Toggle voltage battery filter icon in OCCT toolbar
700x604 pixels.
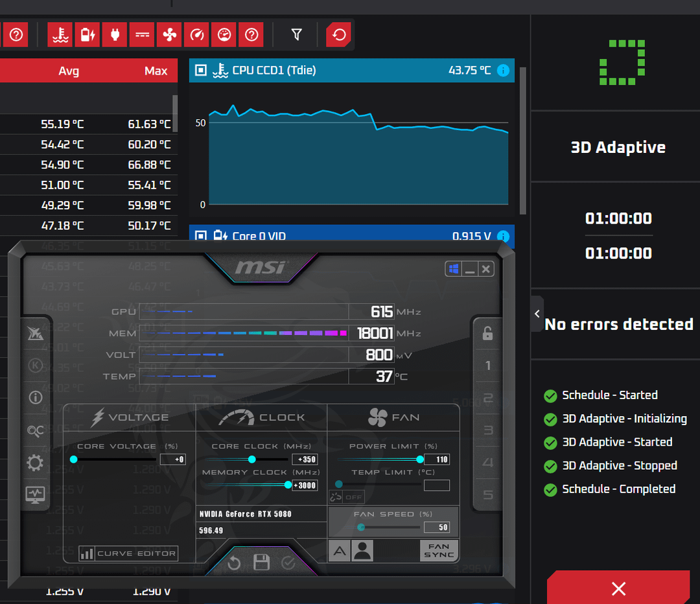(87, 34)
